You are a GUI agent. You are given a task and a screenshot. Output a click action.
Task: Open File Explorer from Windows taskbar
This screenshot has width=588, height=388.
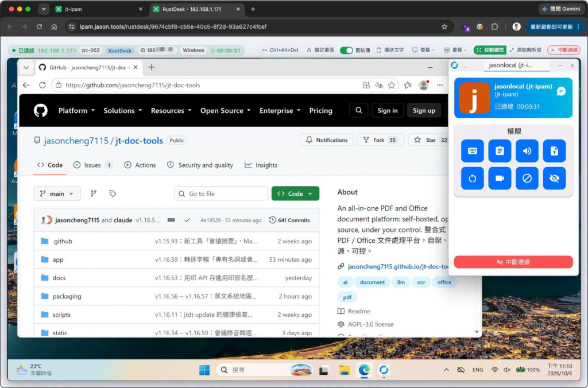pos(345,370)
